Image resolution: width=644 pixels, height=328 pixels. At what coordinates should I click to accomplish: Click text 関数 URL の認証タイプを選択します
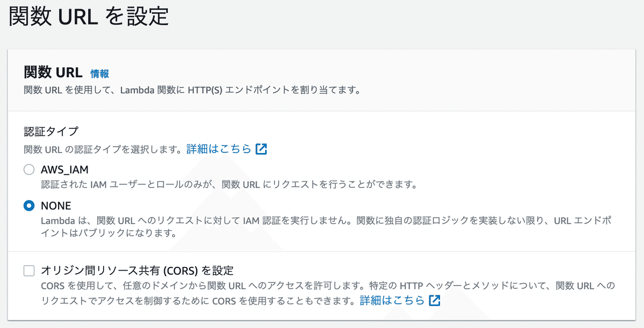pos(104,149)
